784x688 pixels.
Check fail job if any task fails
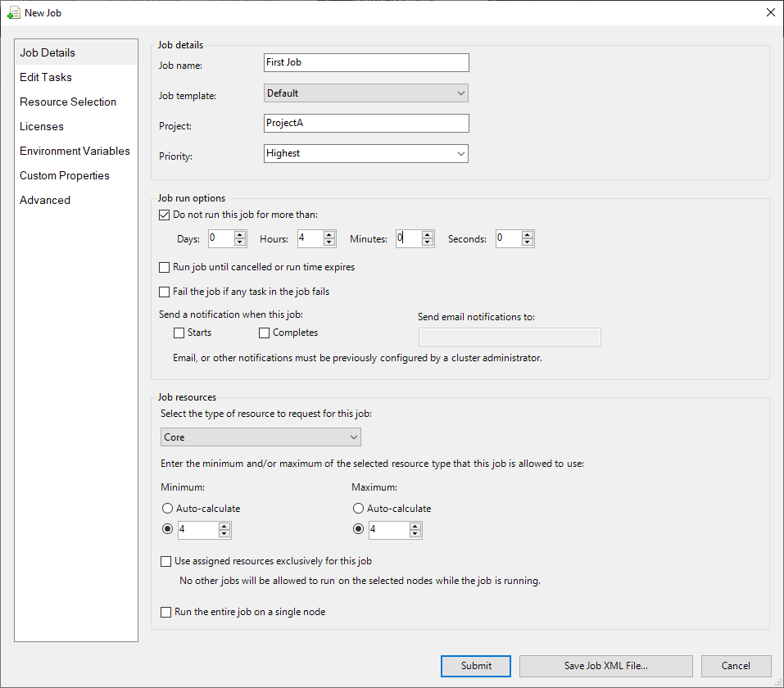(x=164, y=292)
